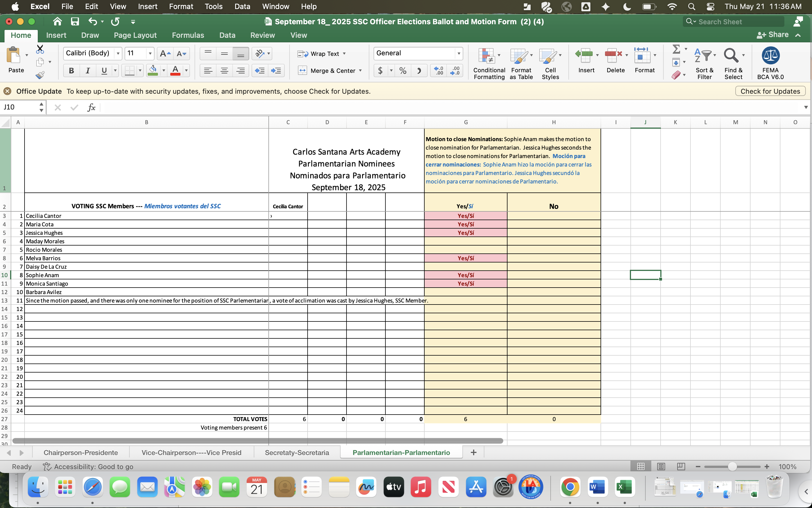This screenshot has width=812, height=508.
Task: Open the Customize Quick Access Toolbar dropdown
Action: pyautogui.click(x=133, y=22)
